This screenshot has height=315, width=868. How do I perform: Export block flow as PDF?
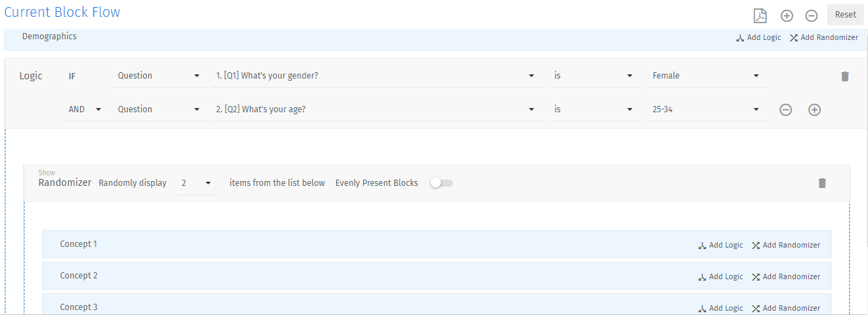[x=760, y=15]
